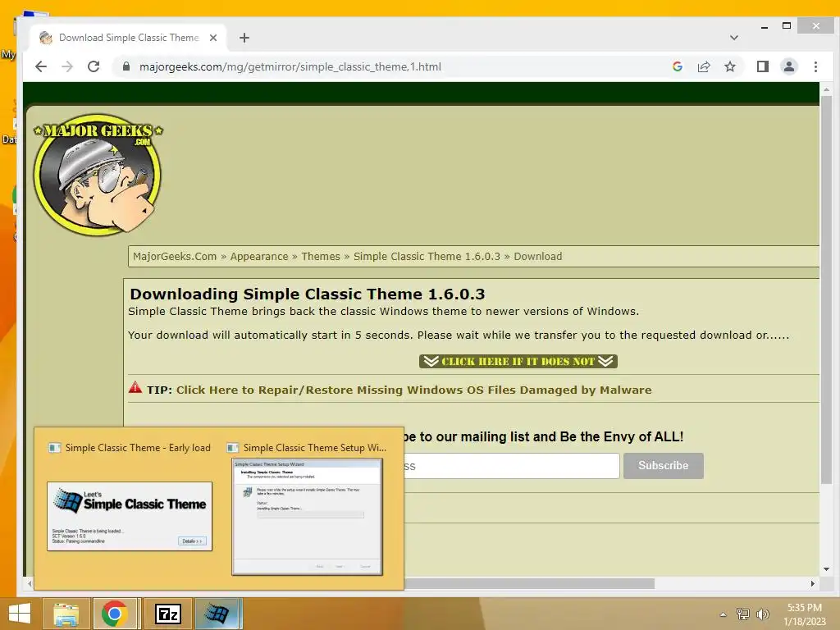Open the network tray icon
The image size is (840, 630).
point(743,614)
